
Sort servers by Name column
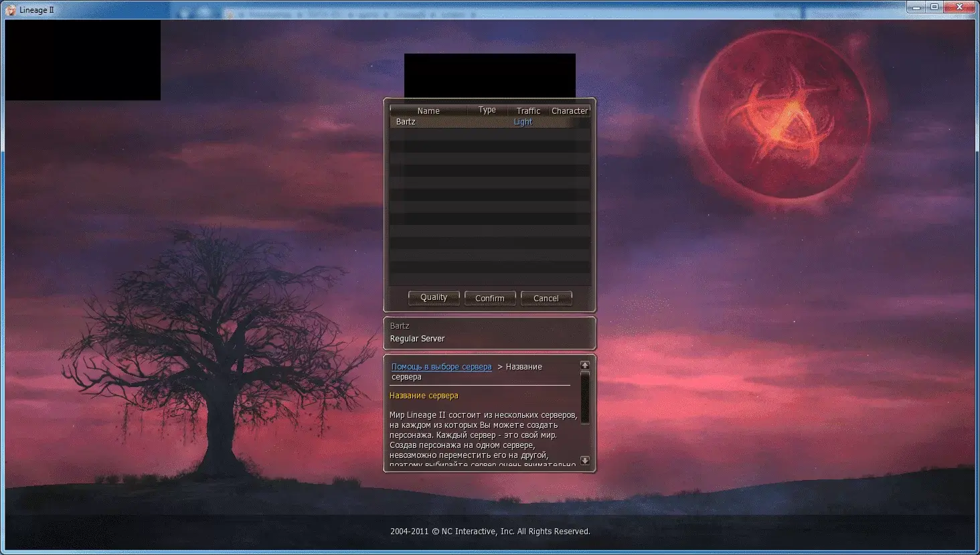click(x=428, y=110)
